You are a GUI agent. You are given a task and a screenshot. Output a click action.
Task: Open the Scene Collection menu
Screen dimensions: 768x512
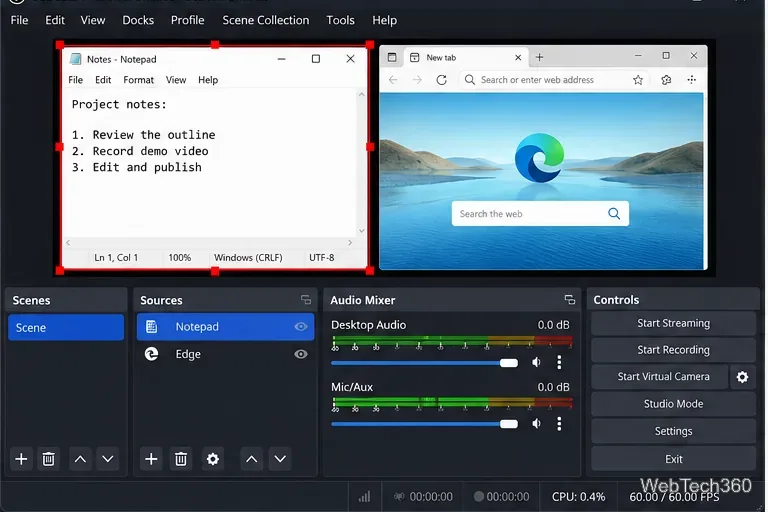pos(266,20)
